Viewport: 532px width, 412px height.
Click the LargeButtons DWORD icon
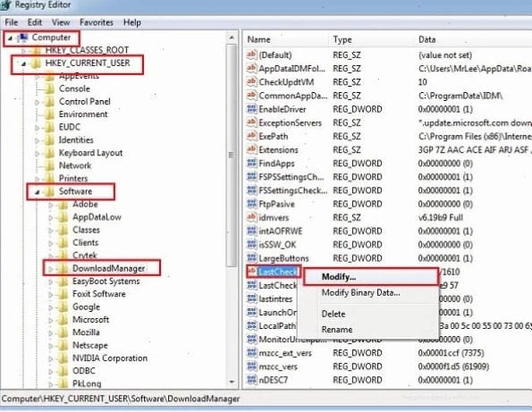[x=251, y=258]
